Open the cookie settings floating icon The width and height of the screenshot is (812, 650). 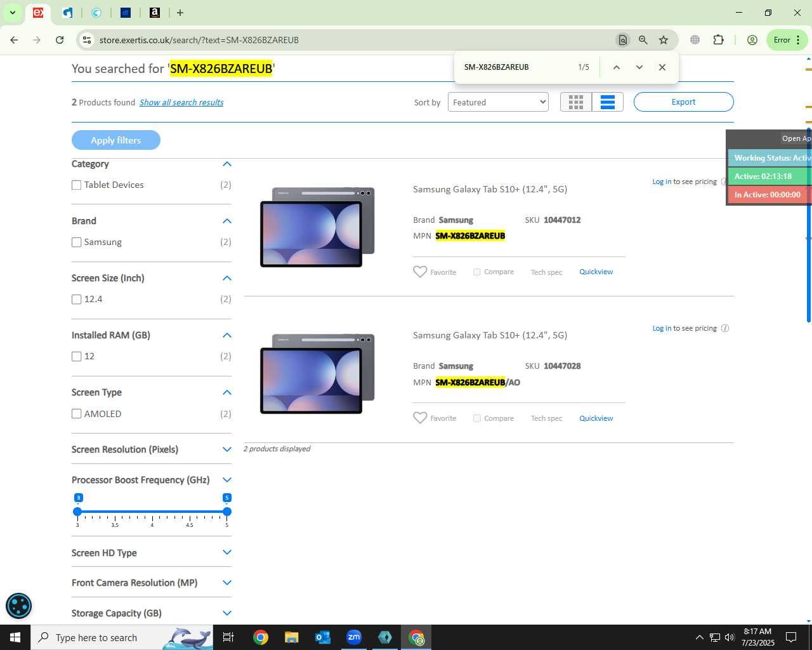pyautogui.click(x=18, y=606)
